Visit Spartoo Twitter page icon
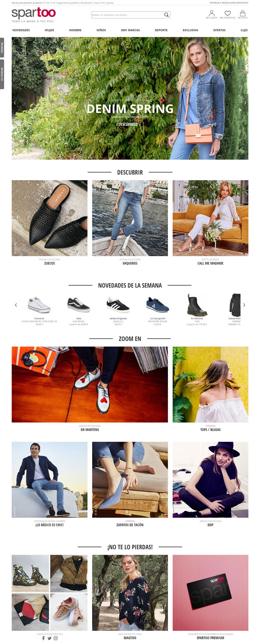Image resolution: width=260 pixels, height=644 pixels. [49, 638]
